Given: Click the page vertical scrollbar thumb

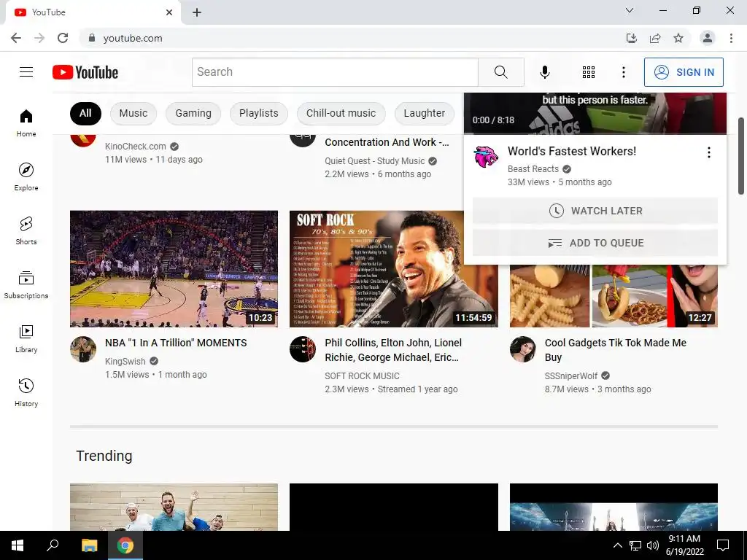Looking at the screenshot, I should point(741,156).
